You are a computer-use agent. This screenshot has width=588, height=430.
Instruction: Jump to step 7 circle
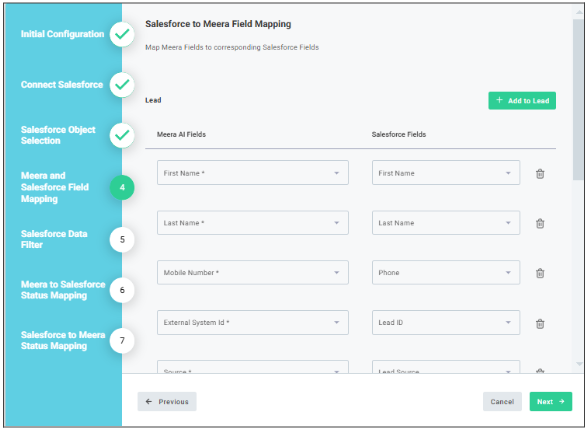(122, 340)
